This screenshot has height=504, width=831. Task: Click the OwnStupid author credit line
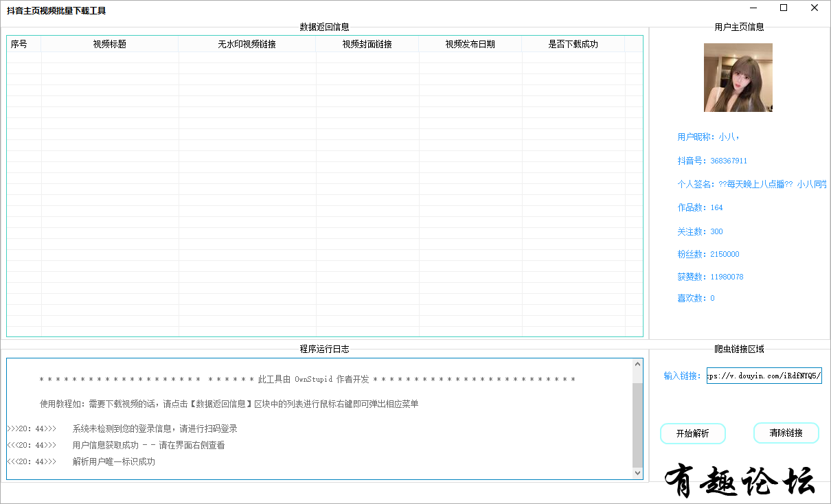308,379
